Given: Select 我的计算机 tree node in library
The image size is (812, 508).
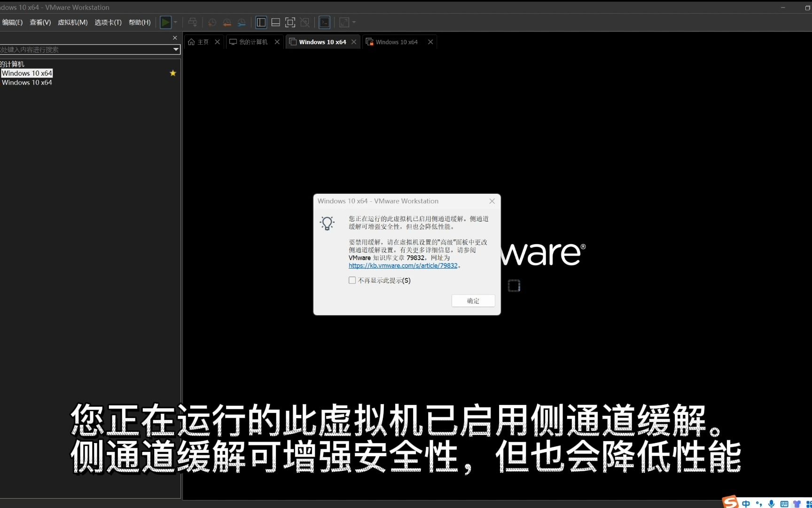Looking at the screenshot, I should coord(12,64).
